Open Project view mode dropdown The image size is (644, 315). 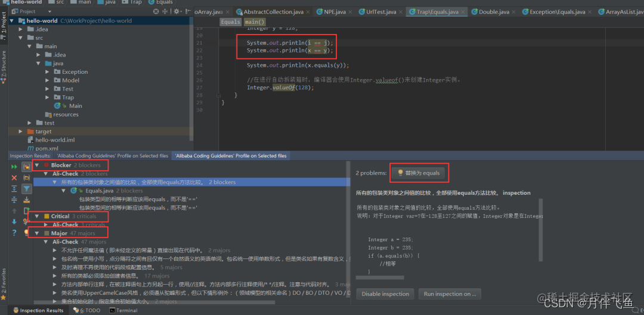coord(49,11)
